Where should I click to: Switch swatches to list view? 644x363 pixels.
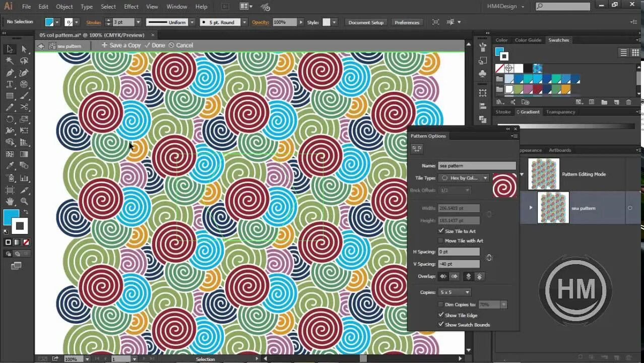tap(623, 52)
